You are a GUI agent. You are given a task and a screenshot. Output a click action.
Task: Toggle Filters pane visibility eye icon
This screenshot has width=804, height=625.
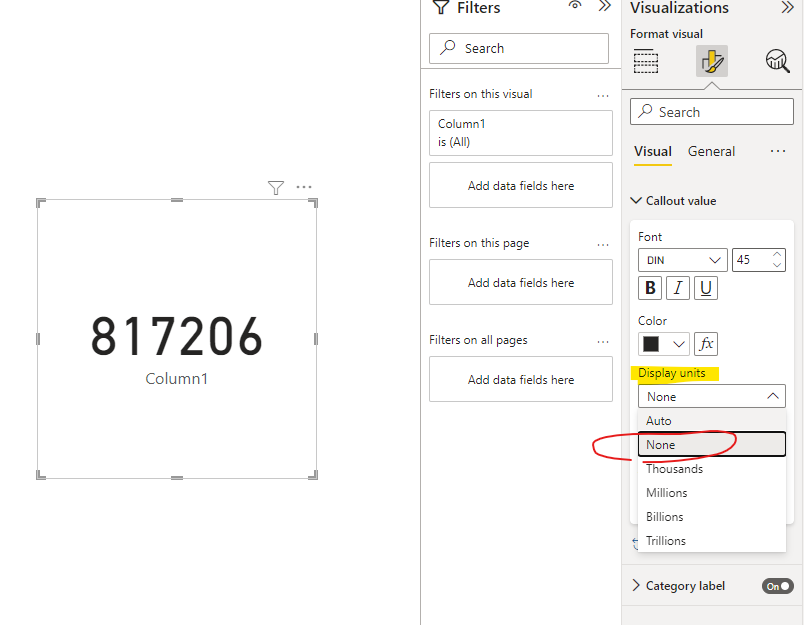click(575, 6)
